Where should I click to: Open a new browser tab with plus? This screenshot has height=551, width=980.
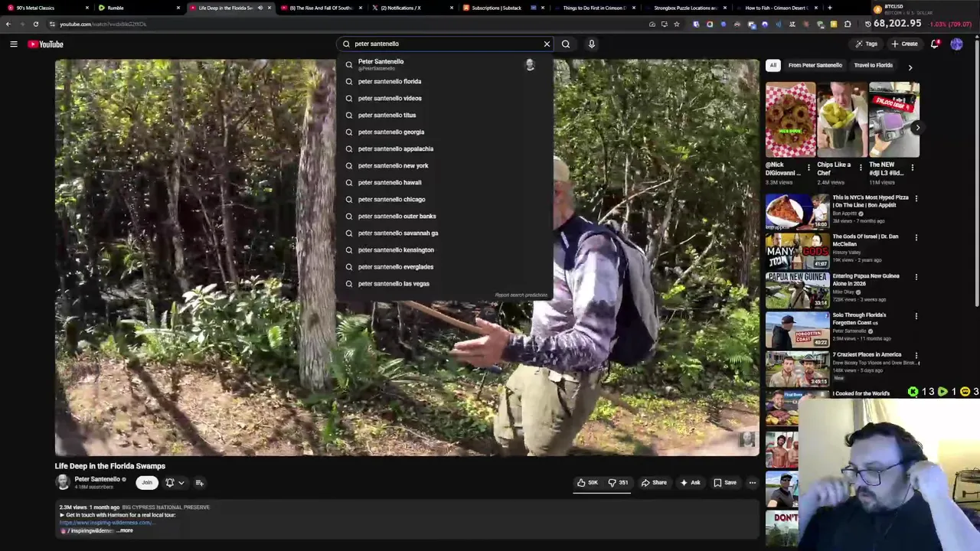click(829, 8)
